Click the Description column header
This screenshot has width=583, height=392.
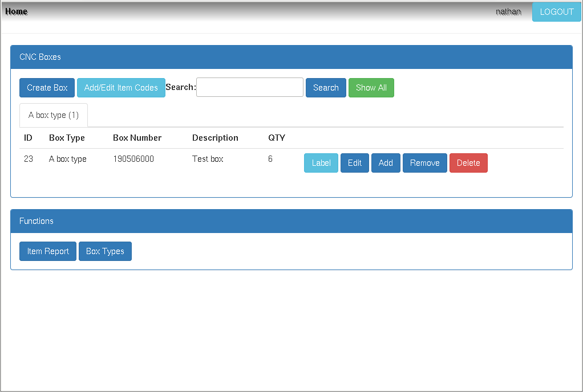(215, 138)
